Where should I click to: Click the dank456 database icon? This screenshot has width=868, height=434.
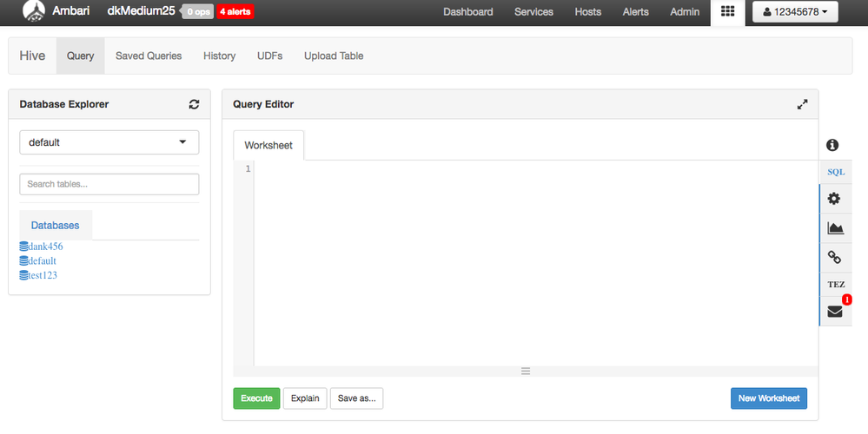coord(23,247)
